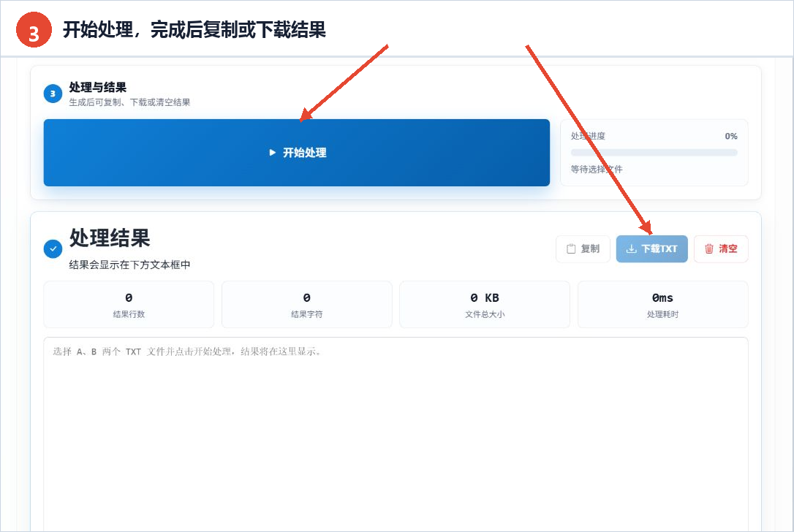This screenshot has width=794, height=532.
Task: Click the download arrow icon in 下载TXT
Action: coord(631,248)
